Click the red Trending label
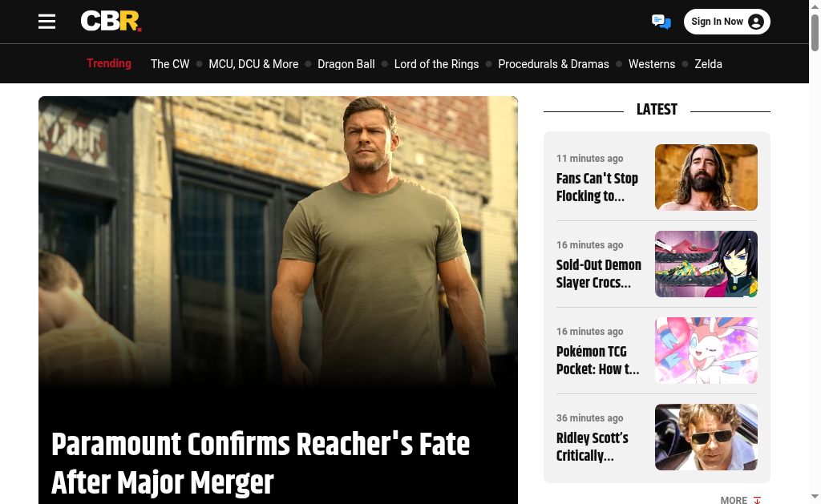The image size is (821, 504). (109, 63)
